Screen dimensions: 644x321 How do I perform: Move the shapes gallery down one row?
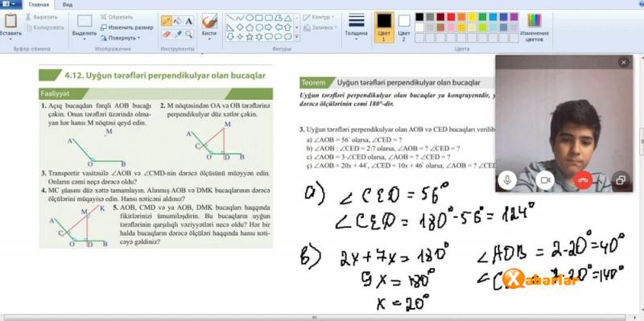[x=297, y=27]
